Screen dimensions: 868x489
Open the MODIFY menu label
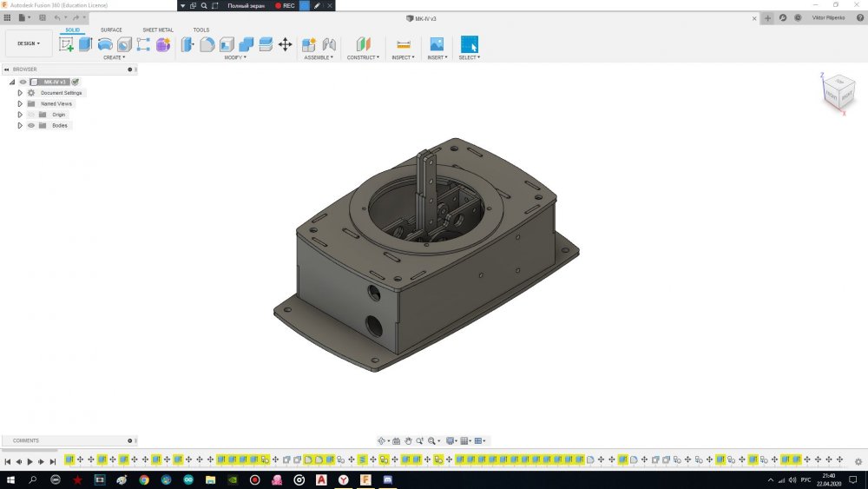click(235, 57)
